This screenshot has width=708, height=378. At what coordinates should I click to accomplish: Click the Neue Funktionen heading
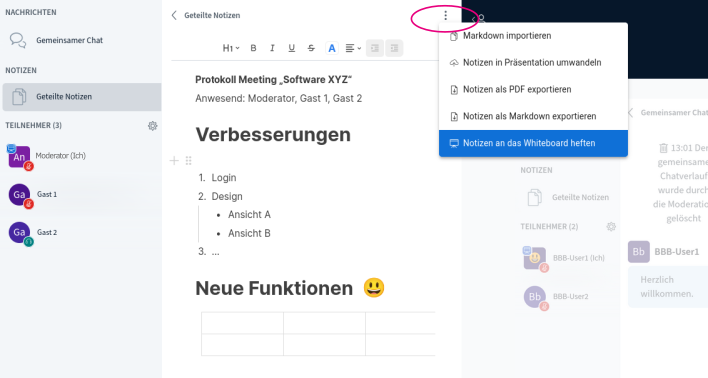click(x=274, y=289)
